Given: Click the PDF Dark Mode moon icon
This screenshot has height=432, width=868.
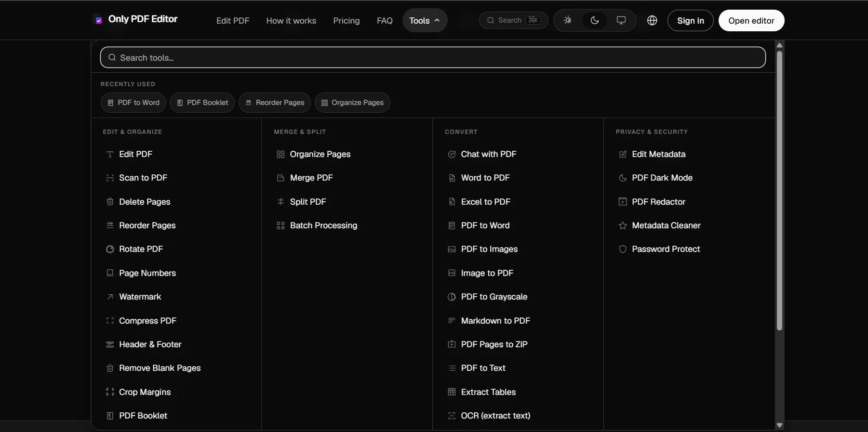Looking at the screenshot, I should 623,178.
